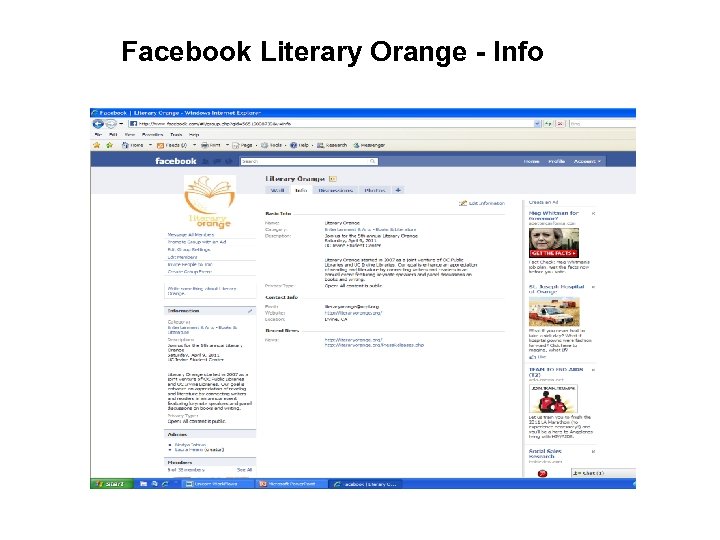Click the Category Entertainment & Arts link
Viewport: 720px width, 540px height.
click(x=370, y=229)
